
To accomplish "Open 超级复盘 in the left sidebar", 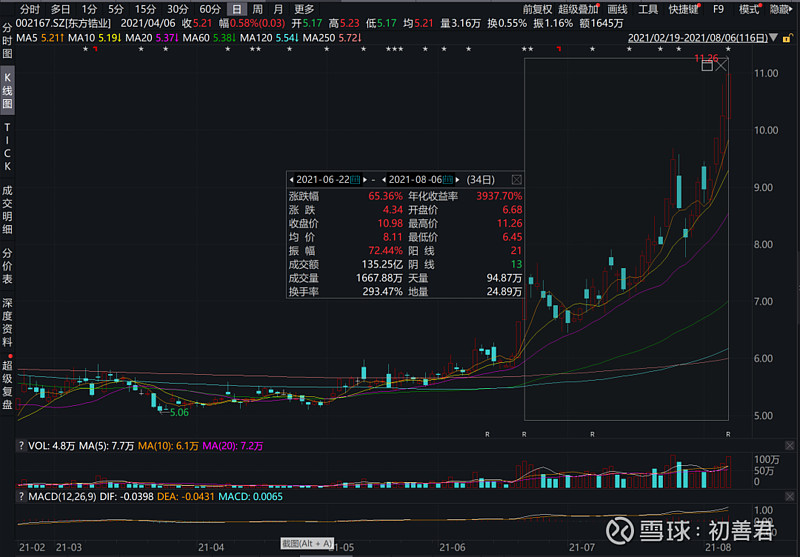I will pyautogui.click(x=7, y=385).
